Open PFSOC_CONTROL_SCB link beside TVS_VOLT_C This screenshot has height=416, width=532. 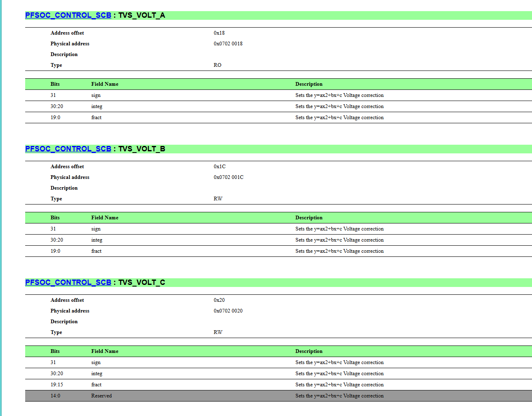point(68,282)
